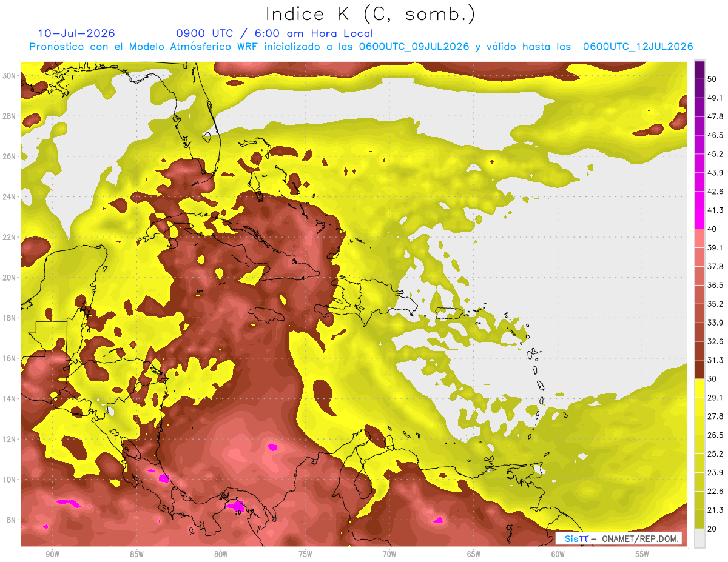Select the '10-Jul-2026' date text

click(x=76, y=33)
